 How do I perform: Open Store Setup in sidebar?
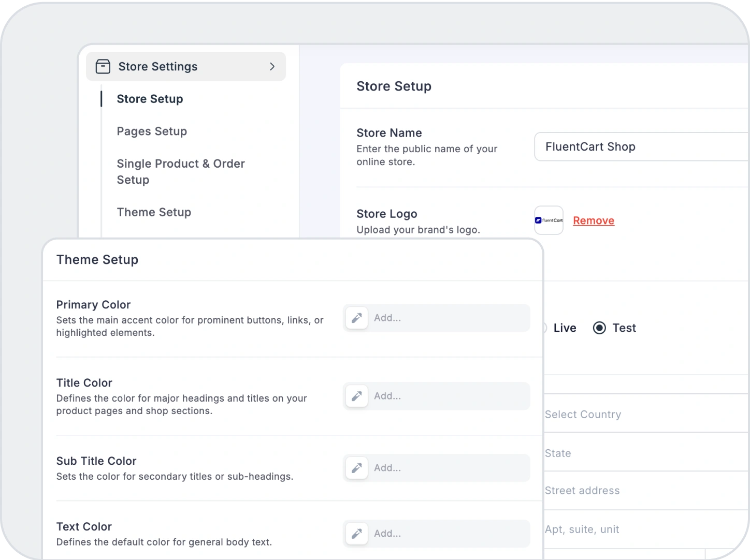150,99
